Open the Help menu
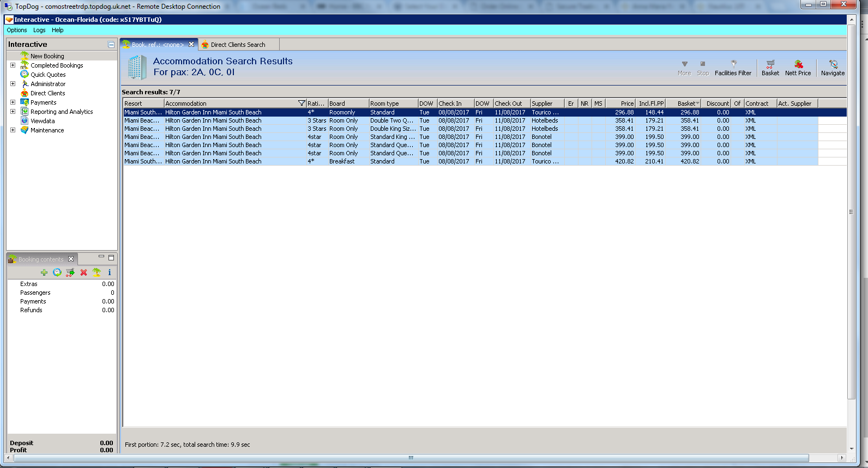Image resolution: width=868 pixels, height=468 pixels. click(x=58, y=30)
